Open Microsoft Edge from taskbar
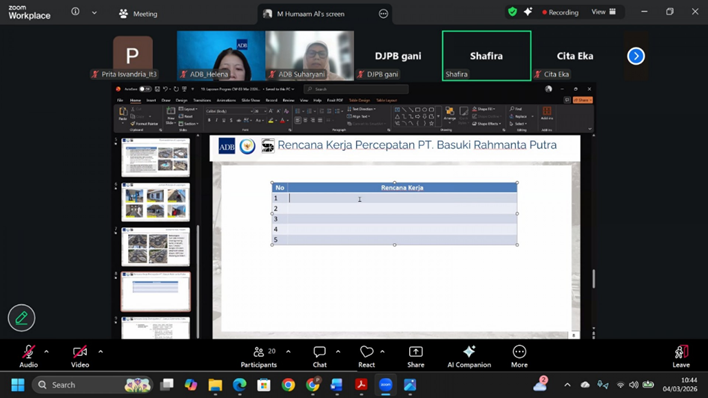 [x=239, y=385]
